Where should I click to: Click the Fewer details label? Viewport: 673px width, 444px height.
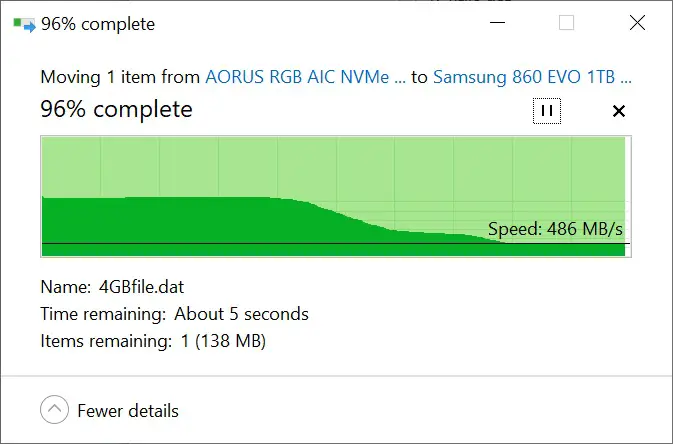tap(128, 411)
